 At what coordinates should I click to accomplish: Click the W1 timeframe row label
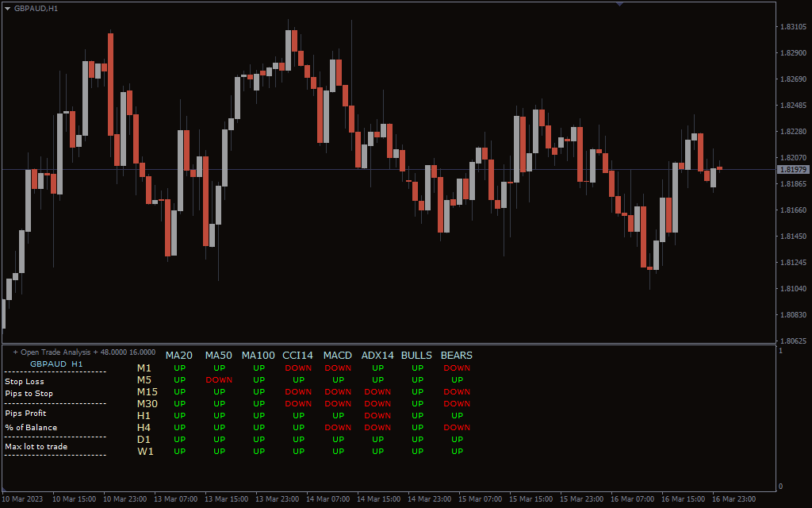point(145,452)
